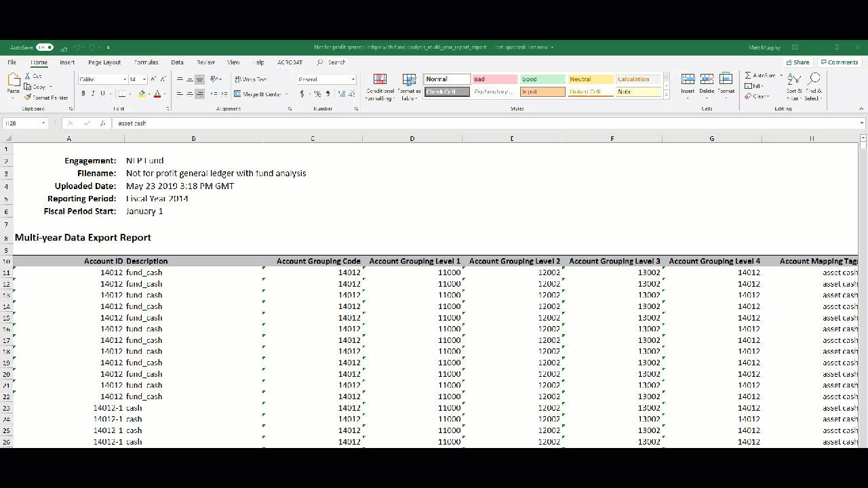Click the vertical scrollbar thumb

pos(863,145)
